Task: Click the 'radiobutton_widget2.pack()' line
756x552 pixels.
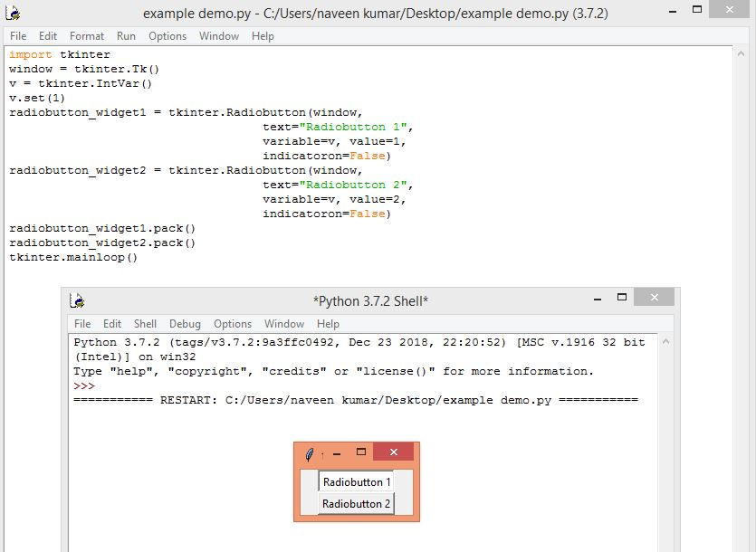Action: 102,243
